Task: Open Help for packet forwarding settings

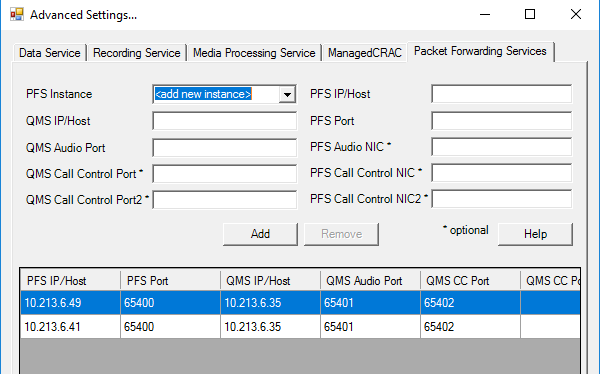Action: tap(535, 234)
